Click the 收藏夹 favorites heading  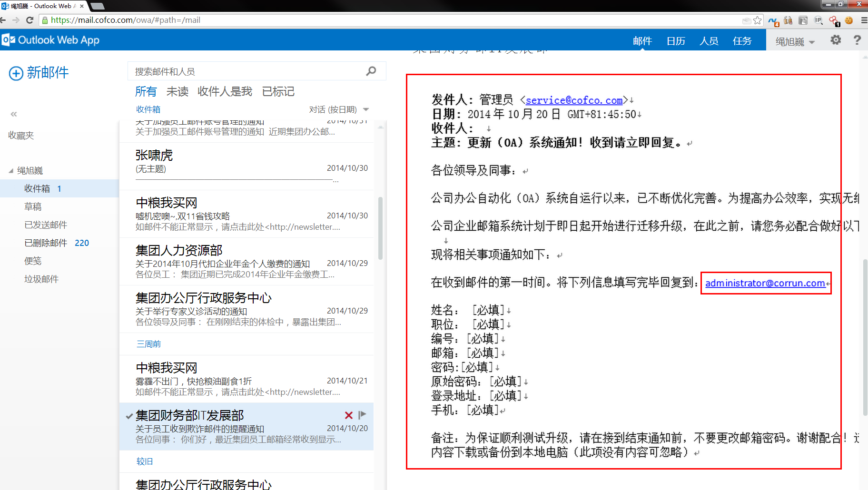(x=21, y=136)
